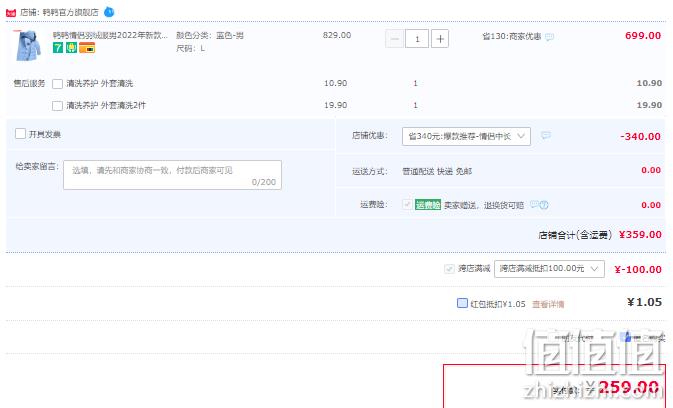Click the bold ¥1.05 red packet amount

644,302
